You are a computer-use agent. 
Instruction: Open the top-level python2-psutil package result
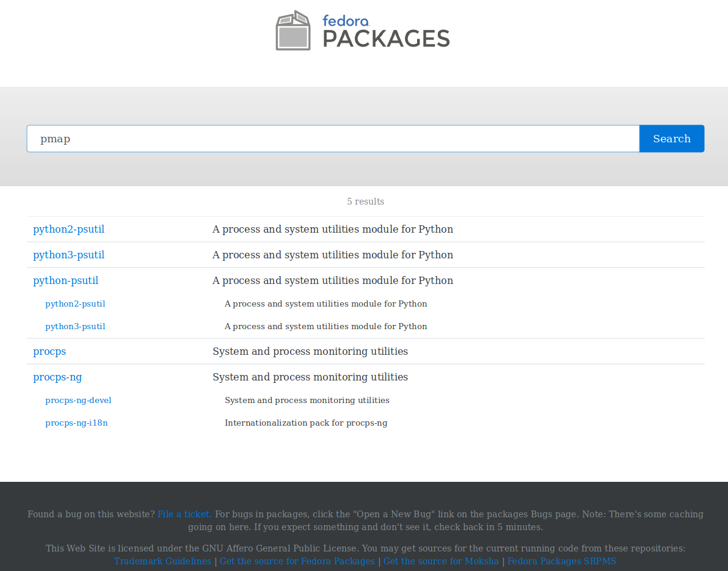pyautogui.click(x=69, y=230)
